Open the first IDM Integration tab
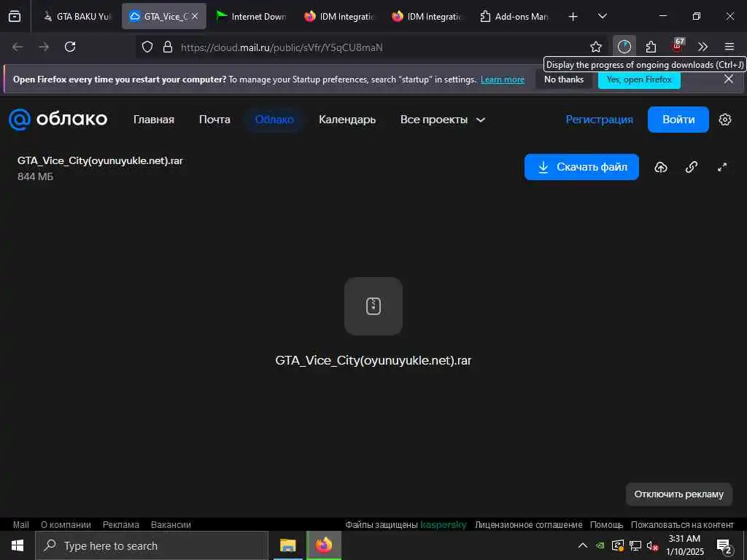 (339, 16)
